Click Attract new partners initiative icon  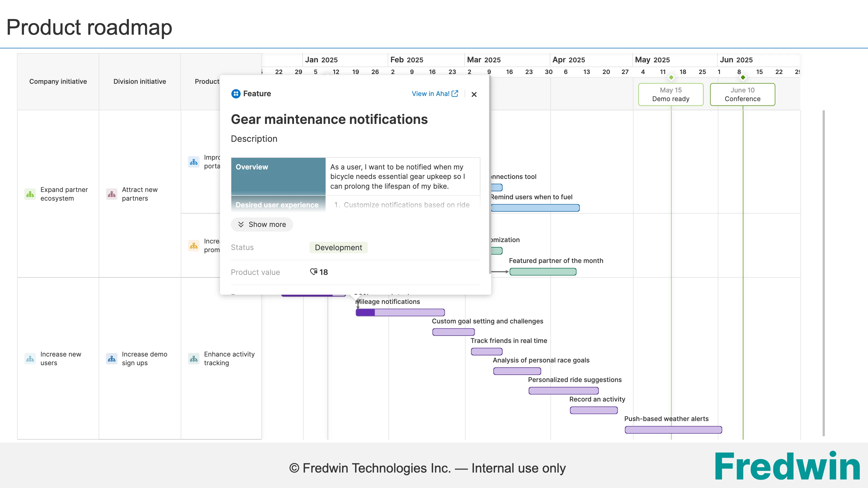(x=111, y=194)
